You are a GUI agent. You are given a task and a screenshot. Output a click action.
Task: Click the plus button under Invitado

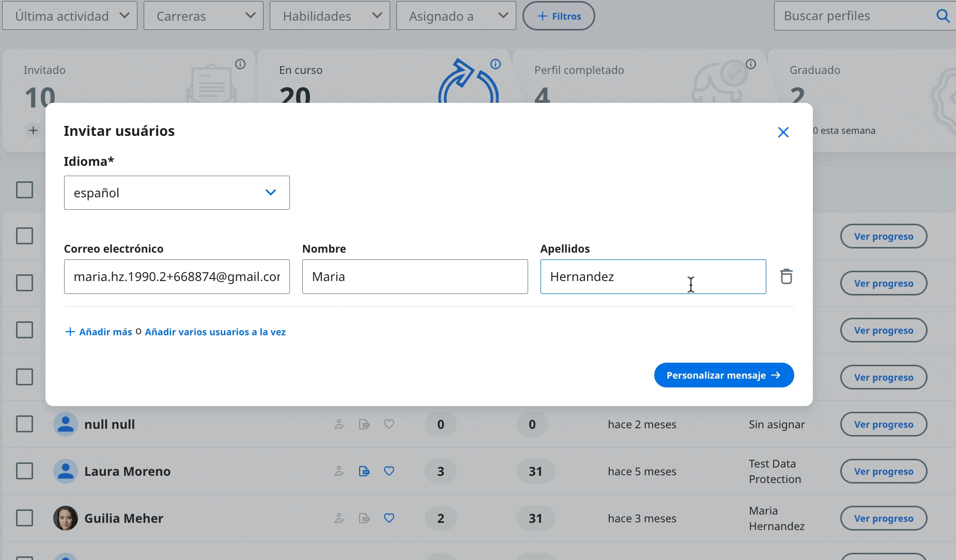click(x=33, y=130)
